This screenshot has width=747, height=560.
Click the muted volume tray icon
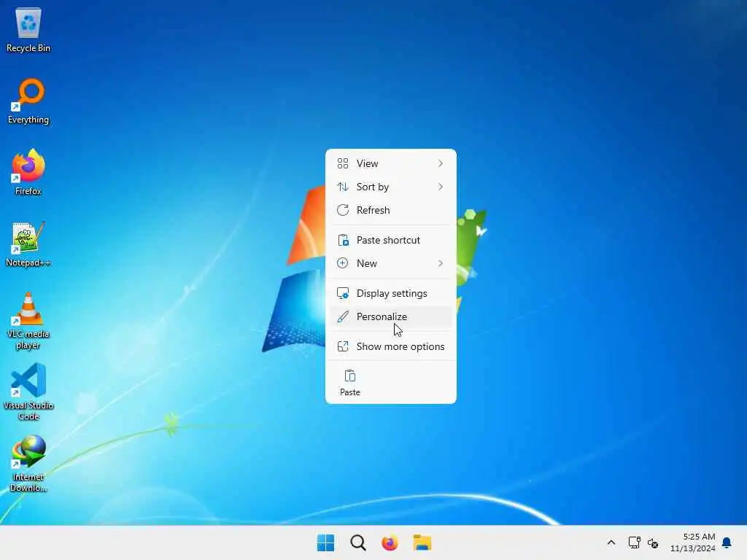(653, 542)
